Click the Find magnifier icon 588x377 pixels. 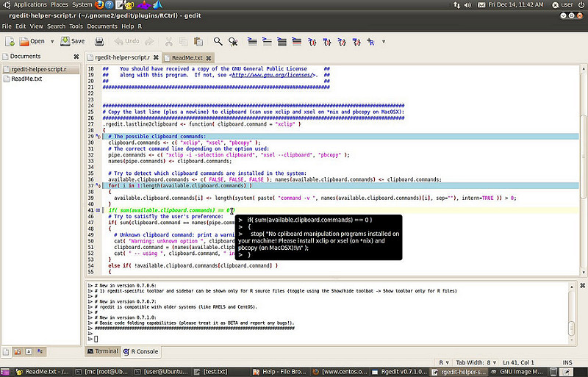tap(218, 41)
